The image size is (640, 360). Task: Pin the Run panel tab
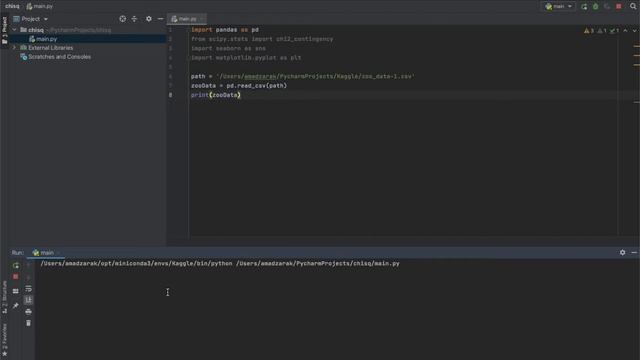(16, 305)
